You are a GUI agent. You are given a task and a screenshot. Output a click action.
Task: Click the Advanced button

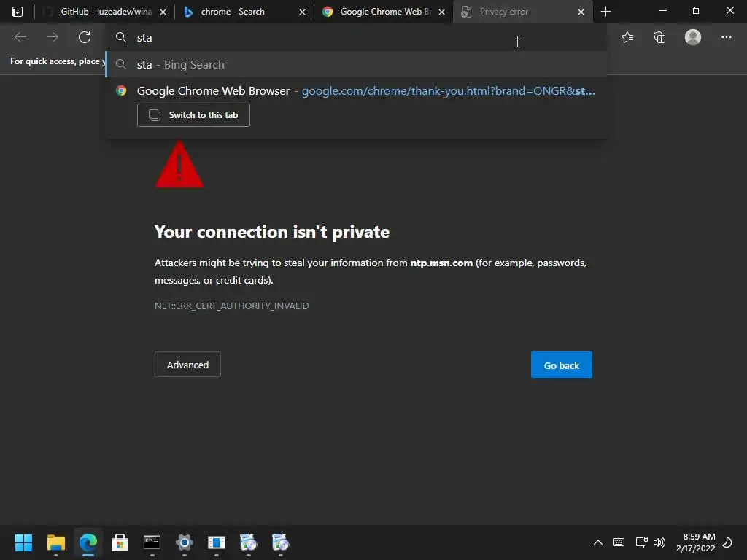187,365
